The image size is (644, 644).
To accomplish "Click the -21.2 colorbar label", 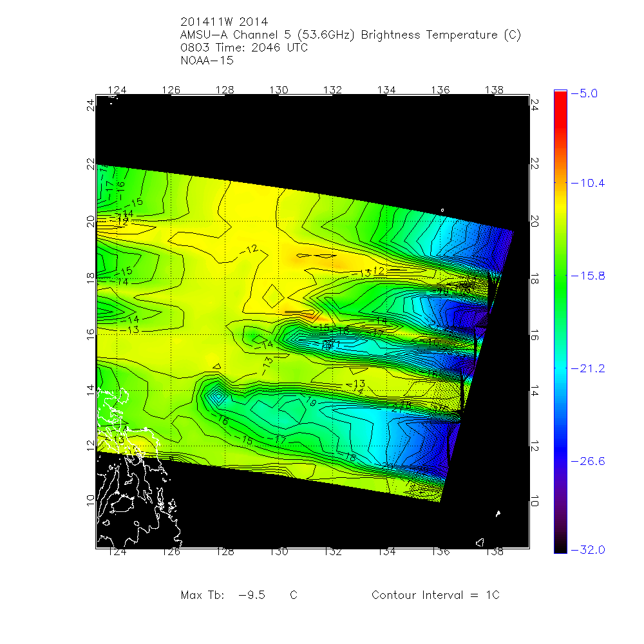I will 588,368.
